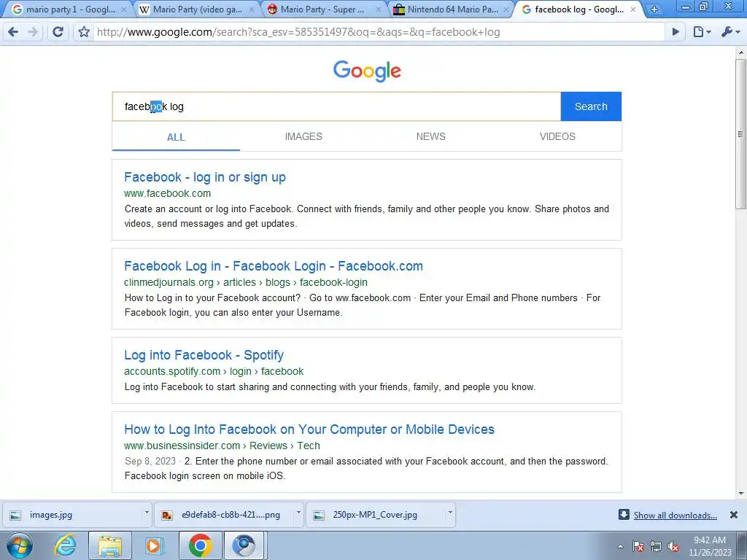Open the wrench settings menu
Screen dimensions: 747x560
pyautogui.click(x=730, y=32)
